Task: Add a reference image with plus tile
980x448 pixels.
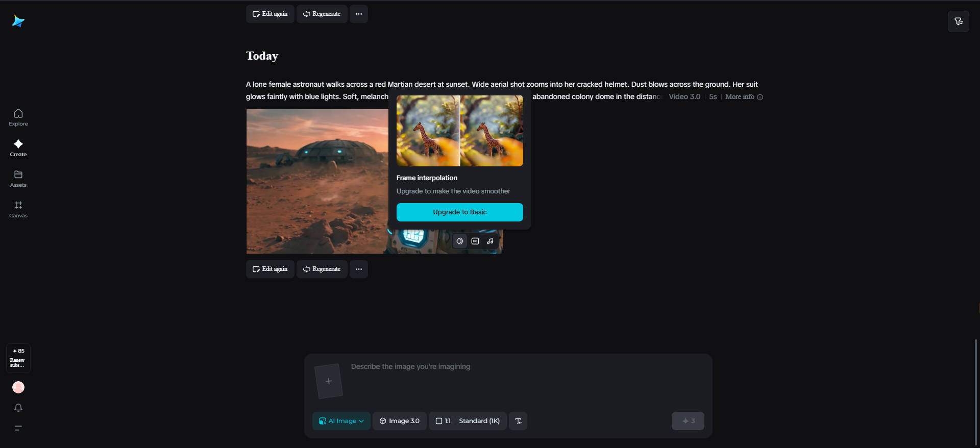Action: (329, 381)
